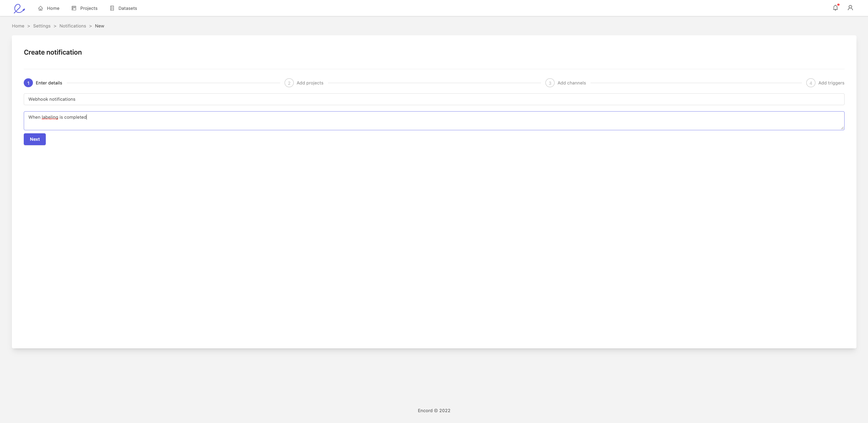Screen dimensions: 868x423
Task: Select step 3 circle Add channels
Action: pos(550,83)
